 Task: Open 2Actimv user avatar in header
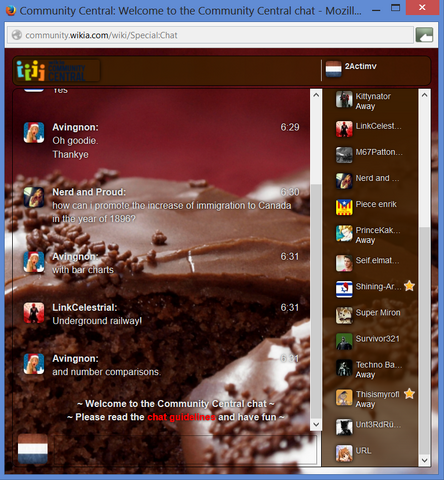click(333, 69)
